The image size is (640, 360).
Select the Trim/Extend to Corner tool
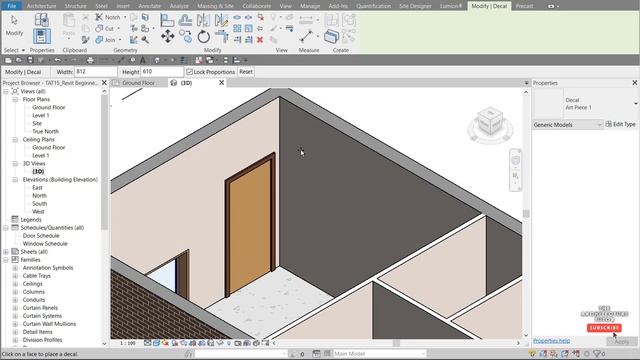tap(221, 37)
